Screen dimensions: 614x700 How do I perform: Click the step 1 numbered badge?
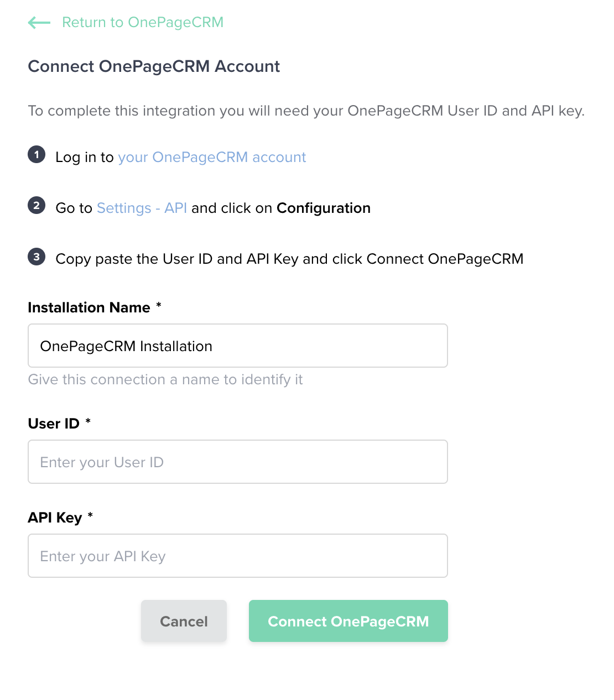[x=36, y=155]
